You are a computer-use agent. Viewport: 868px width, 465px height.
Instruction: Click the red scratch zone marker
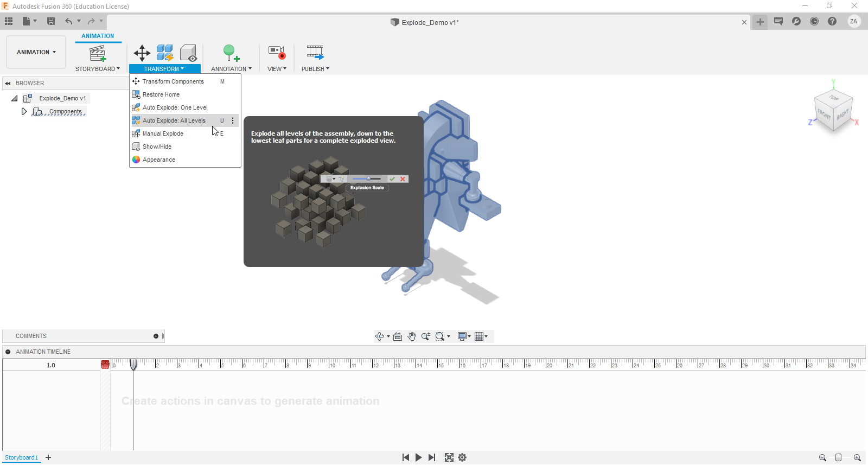click(105, 365)
